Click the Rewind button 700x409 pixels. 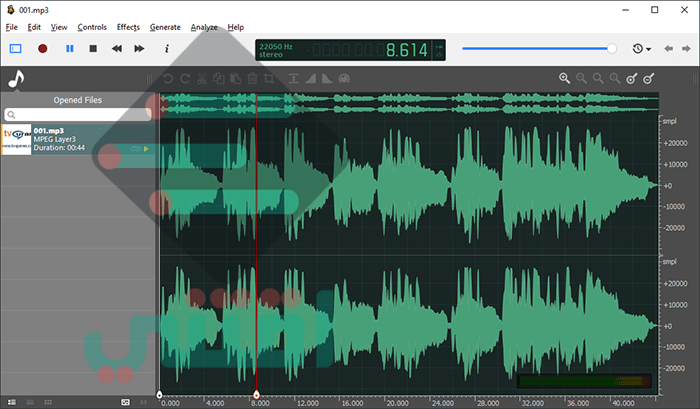tap(117, 48)
